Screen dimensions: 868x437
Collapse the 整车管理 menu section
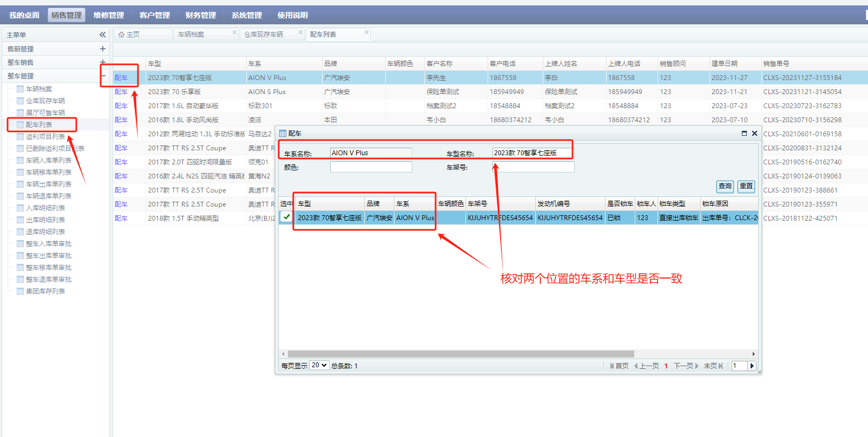pyautogui.click(x=103, y=76)
